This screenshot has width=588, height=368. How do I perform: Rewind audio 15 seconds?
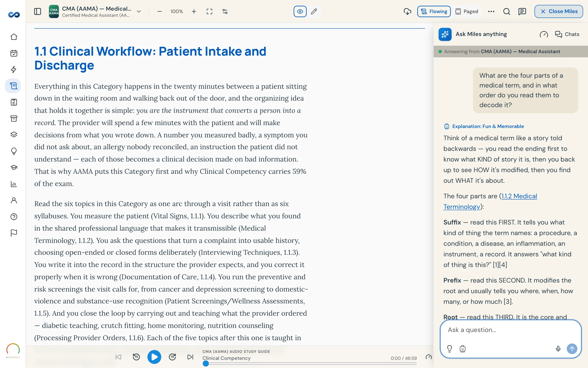pos(136,357)
